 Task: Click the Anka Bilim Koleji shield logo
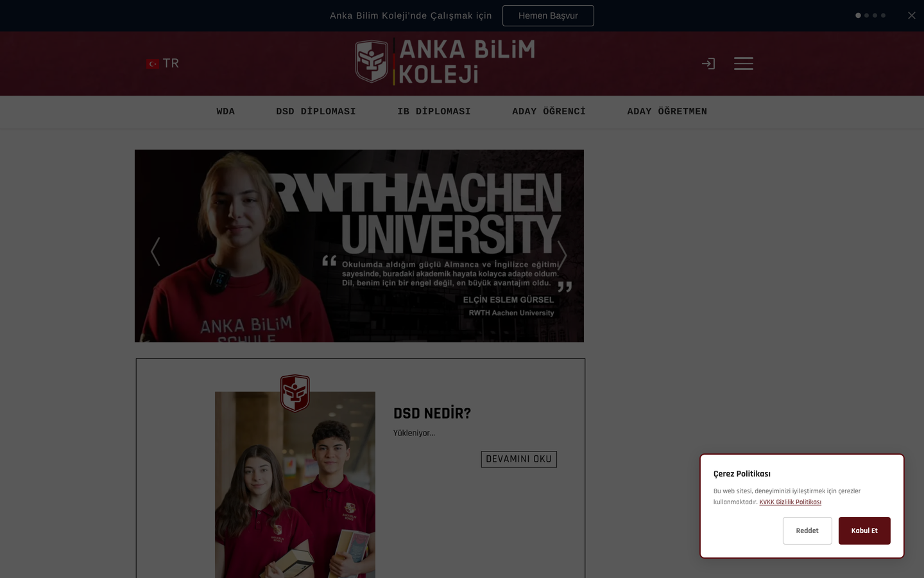click(372, 61)
